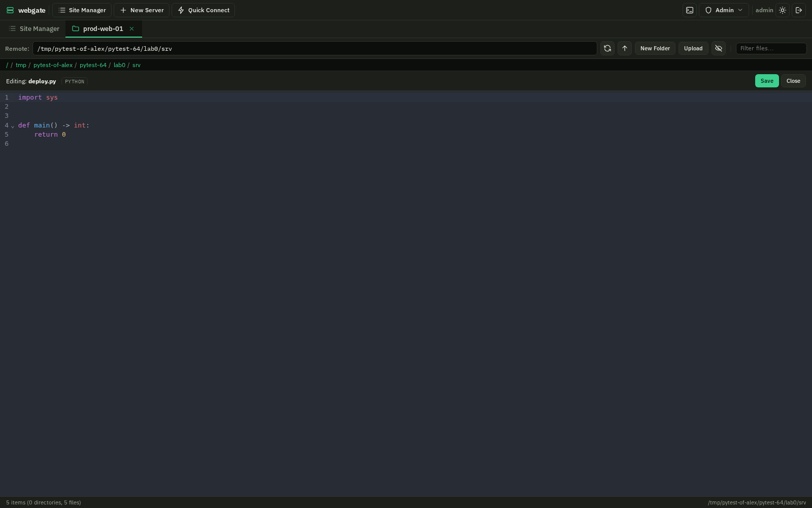
Task: Focus the Filter files input field
Action: 771,48
